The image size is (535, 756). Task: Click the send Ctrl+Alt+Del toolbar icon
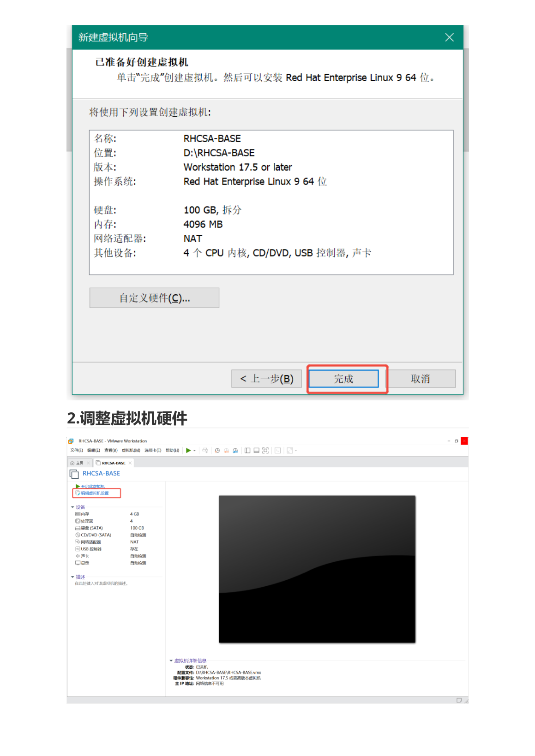pyautogui.click(x=205, y=450)
